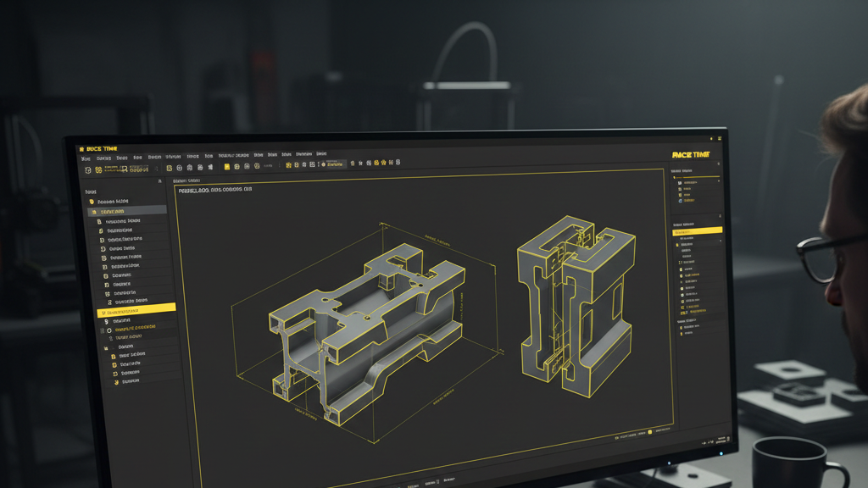Screen dimensions: 868x488
Task: Click the yellow square in viewport status bar
Action: [650, 431]
